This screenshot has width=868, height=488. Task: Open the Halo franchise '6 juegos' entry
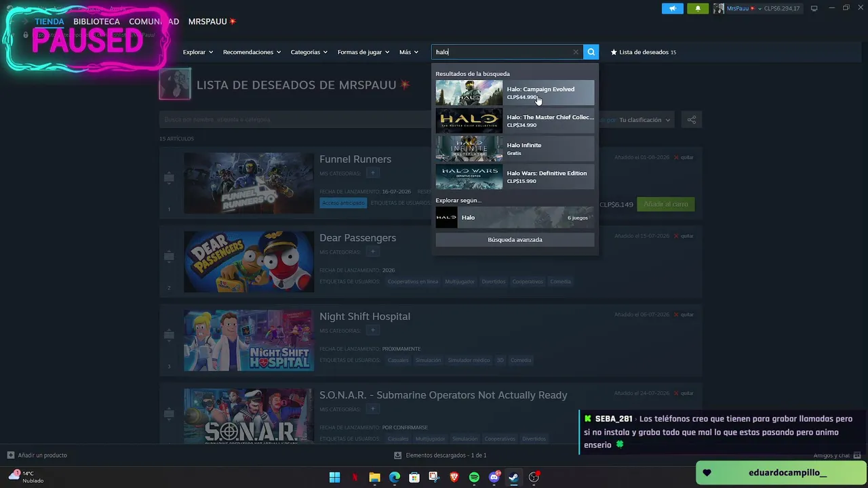[x=515, y=218]
